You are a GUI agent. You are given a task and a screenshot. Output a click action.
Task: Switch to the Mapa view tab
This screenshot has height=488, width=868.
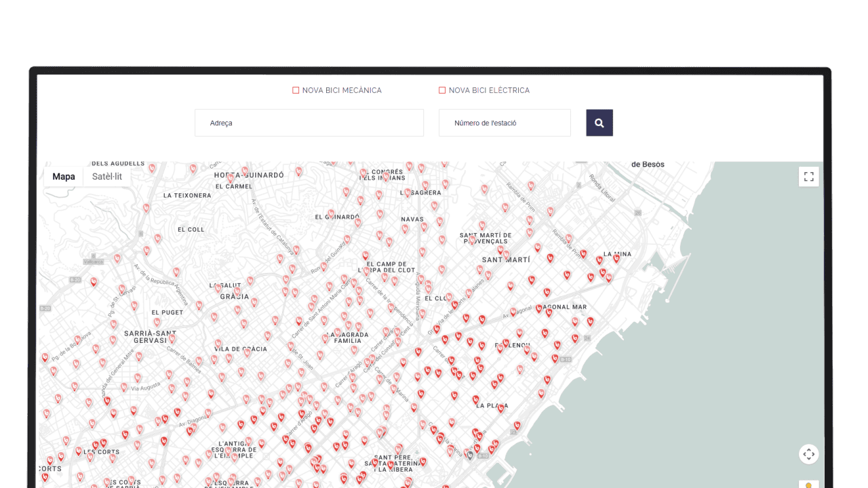click(x=64, y=177)
